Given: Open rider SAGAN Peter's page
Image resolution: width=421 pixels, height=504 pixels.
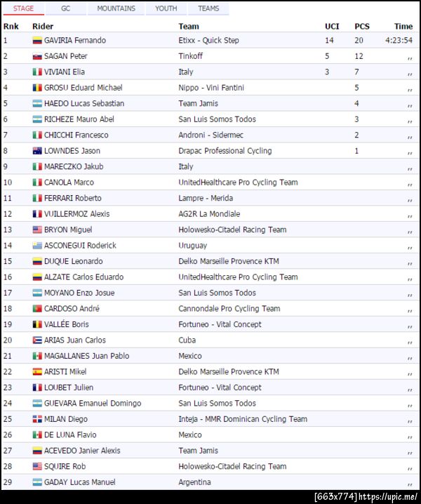Looking at the screenshot, I should coord(65,56).
